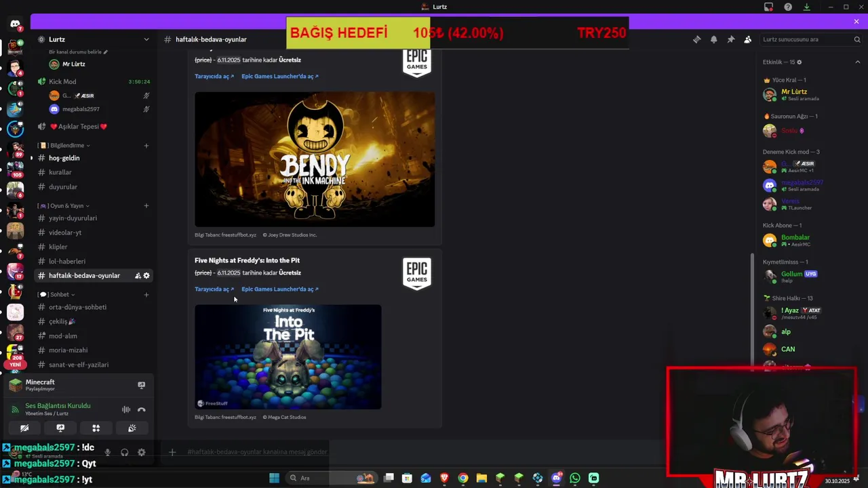Open the yayin-duyurulari channel

94,218
